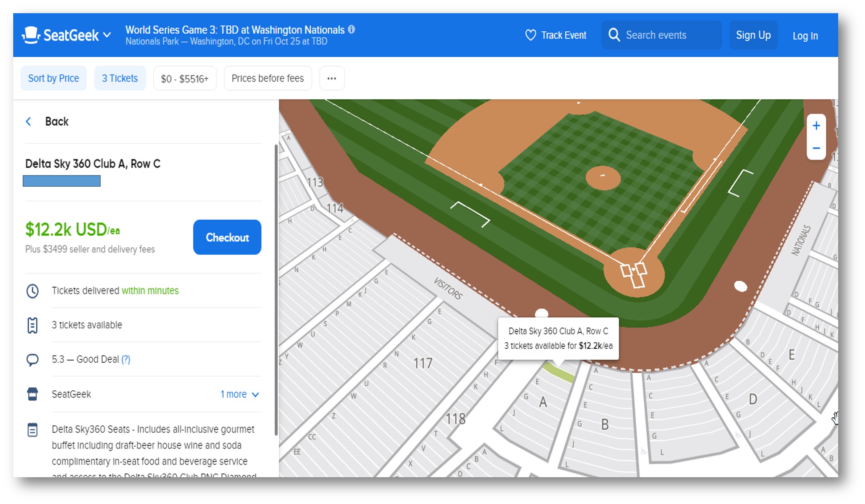865x504 pixels.
Task: Open the $0 - $5516+ price range filter
Action: point(185,78)
